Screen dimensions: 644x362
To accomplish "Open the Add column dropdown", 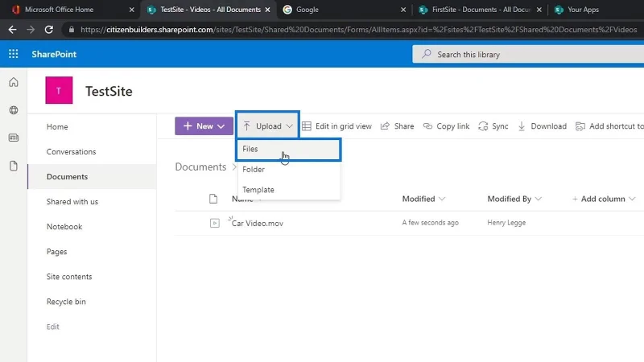I will pos(604,199).
